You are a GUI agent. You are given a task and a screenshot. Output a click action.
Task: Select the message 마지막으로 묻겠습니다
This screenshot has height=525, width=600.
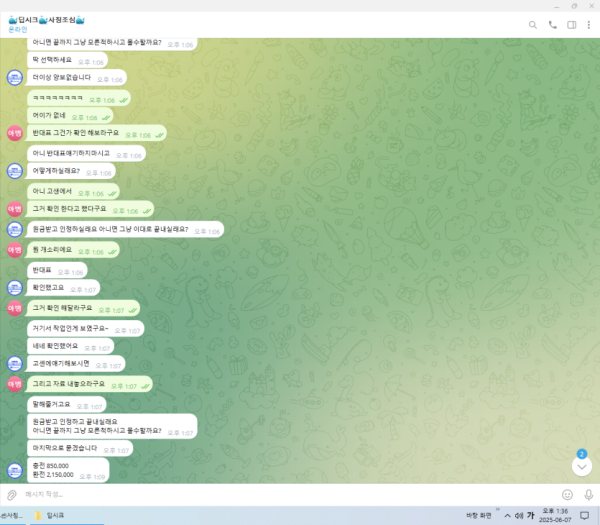tap(80, 448)
